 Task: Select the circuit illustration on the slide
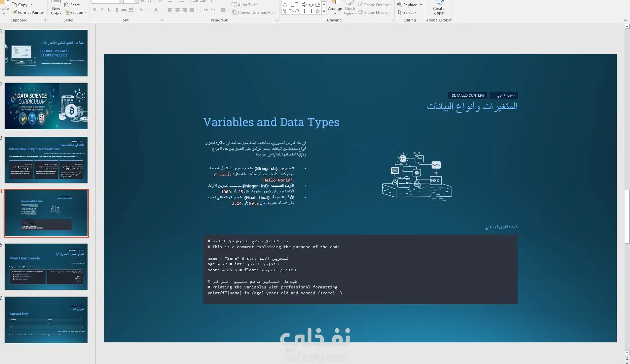417,177
